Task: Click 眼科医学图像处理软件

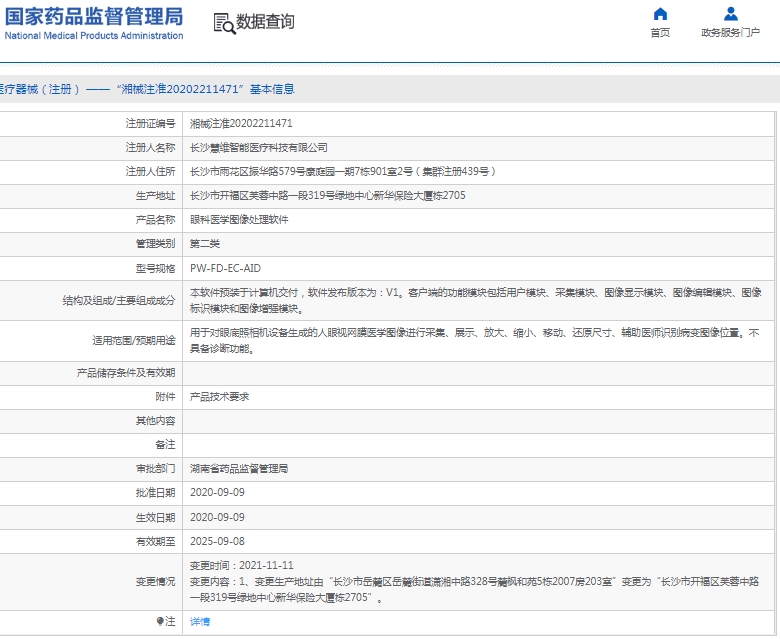Action: click(239, 220)
